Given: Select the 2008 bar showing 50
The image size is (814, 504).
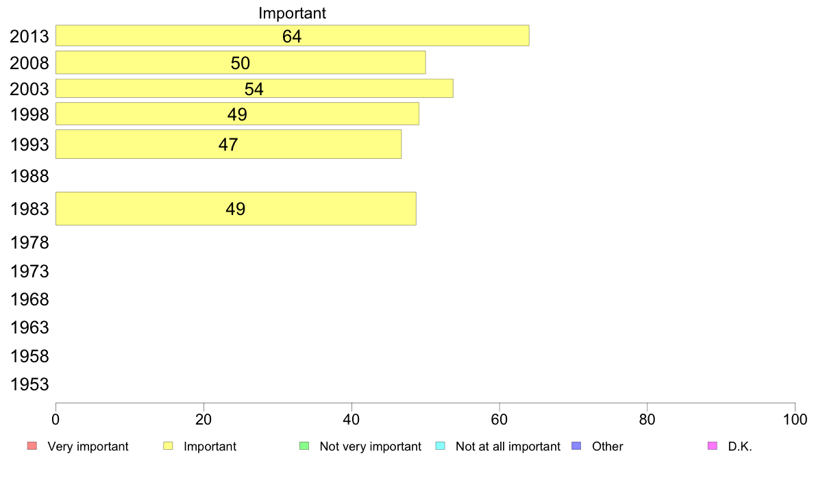Looking at the screenshot, I should [x=241, y=62].
